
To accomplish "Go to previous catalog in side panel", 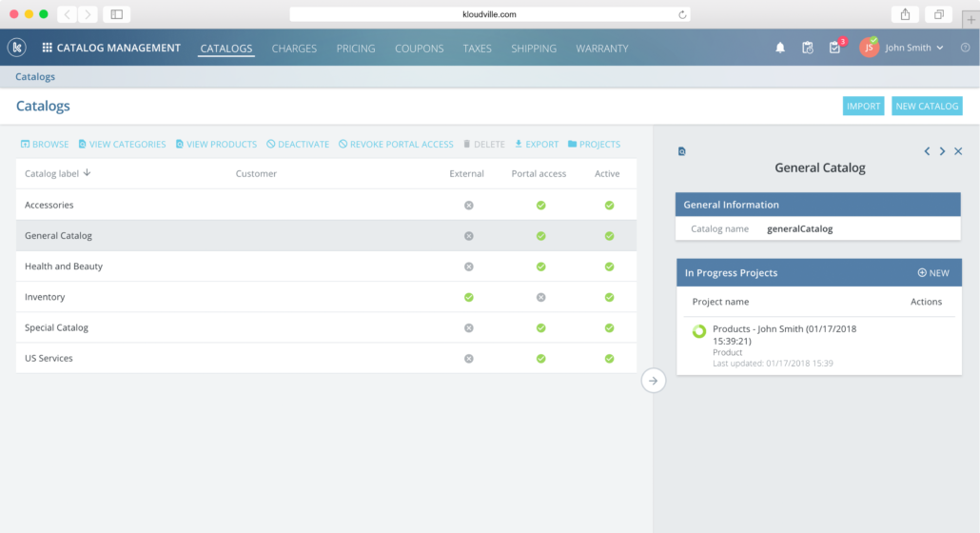I will click(x=927, y=151).
